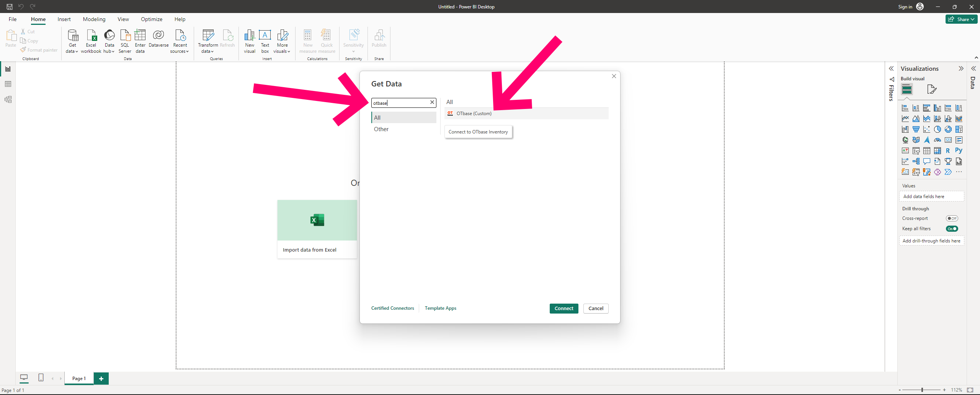This screenshot has width=980, height=395.
Task: Open the Insert ribbon tab
Action: pyautogui.click(x=64, y=19)
